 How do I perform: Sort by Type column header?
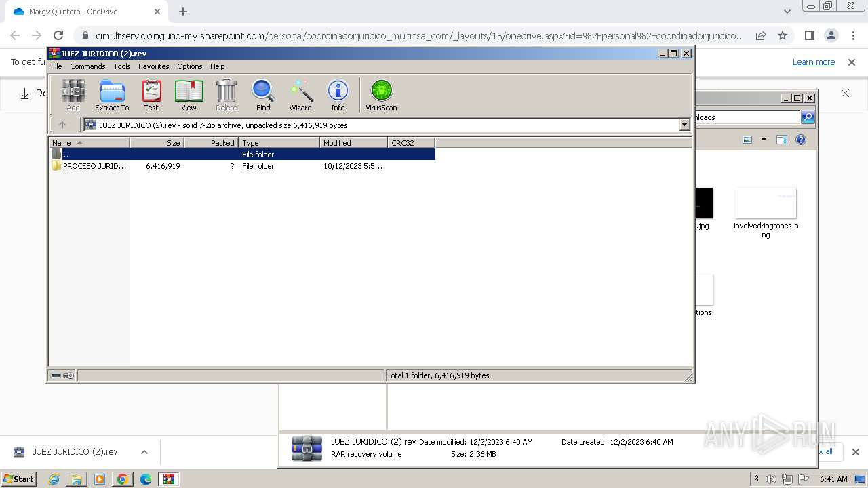(x=279, y=142)
